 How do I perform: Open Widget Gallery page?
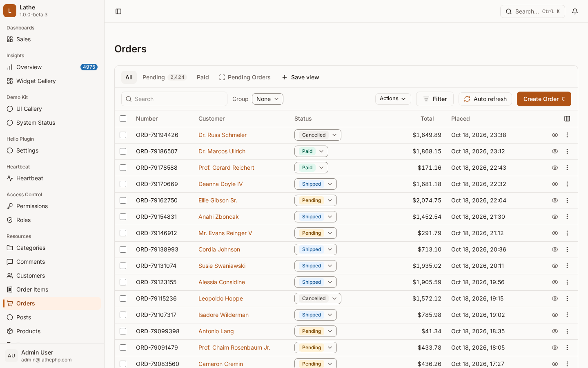coord(52,81)
